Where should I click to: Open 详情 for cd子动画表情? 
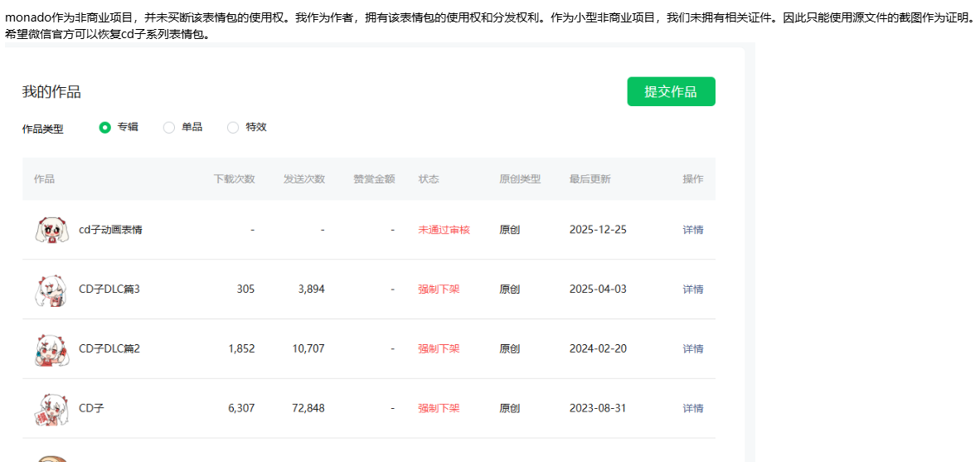[x=692, y=230]
